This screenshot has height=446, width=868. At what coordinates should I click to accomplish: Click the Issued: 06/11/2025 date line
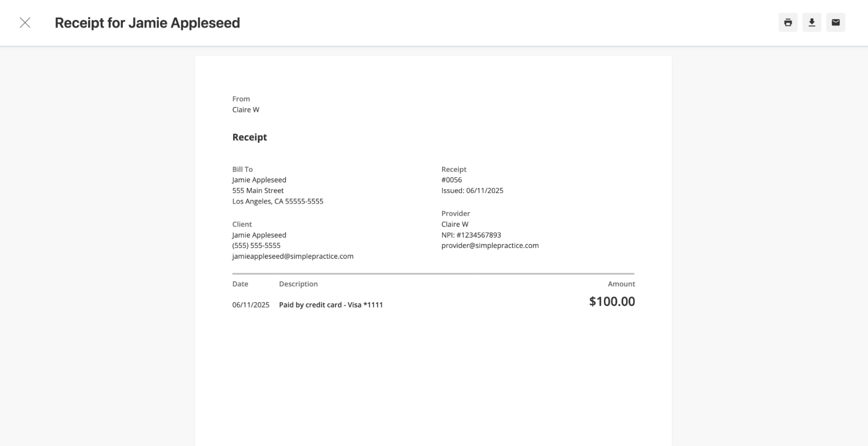coord(472,190)
